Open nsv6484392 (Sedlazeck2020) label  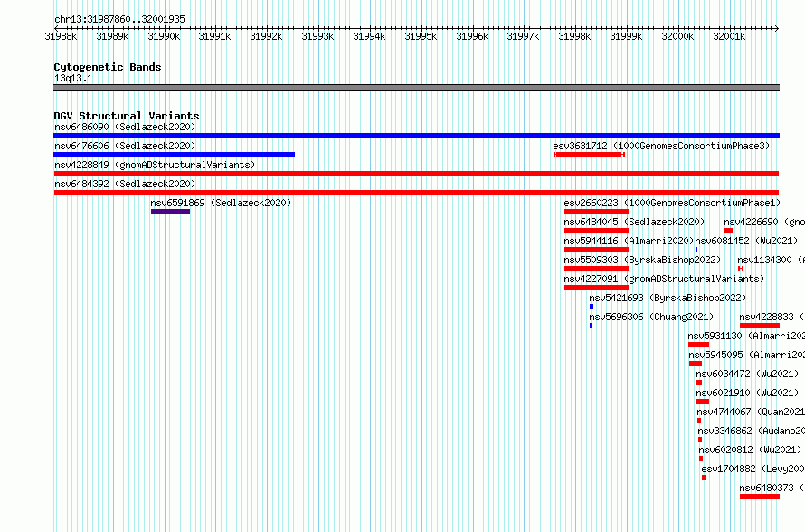125,184
